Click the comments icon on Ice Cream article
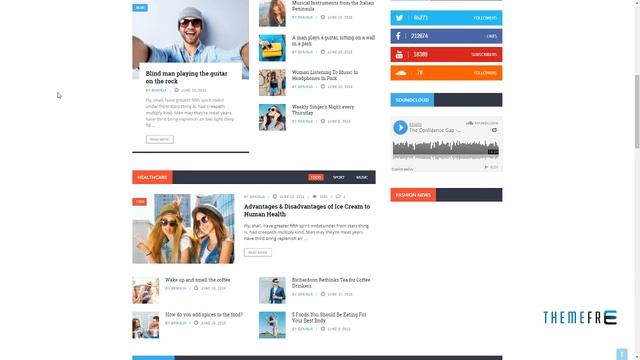 pyautogui.click(x=338, y=196)
